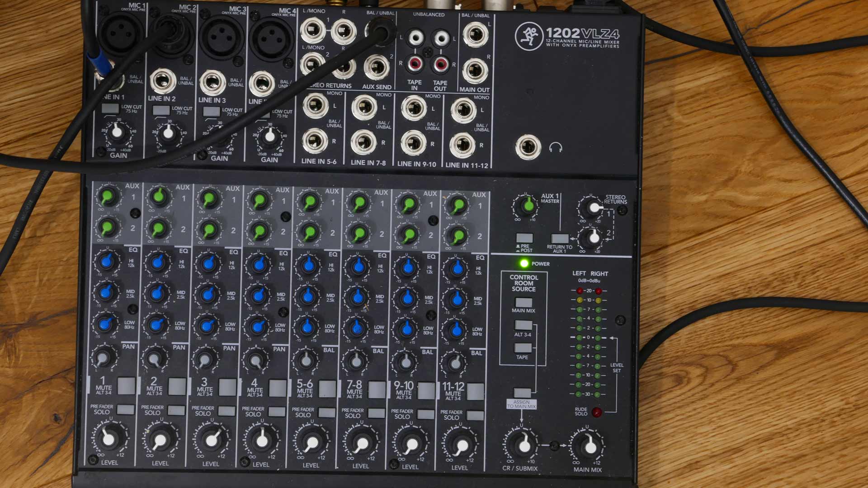Push the ASSIGN TO MAIN MIX button

click(522, 393)
